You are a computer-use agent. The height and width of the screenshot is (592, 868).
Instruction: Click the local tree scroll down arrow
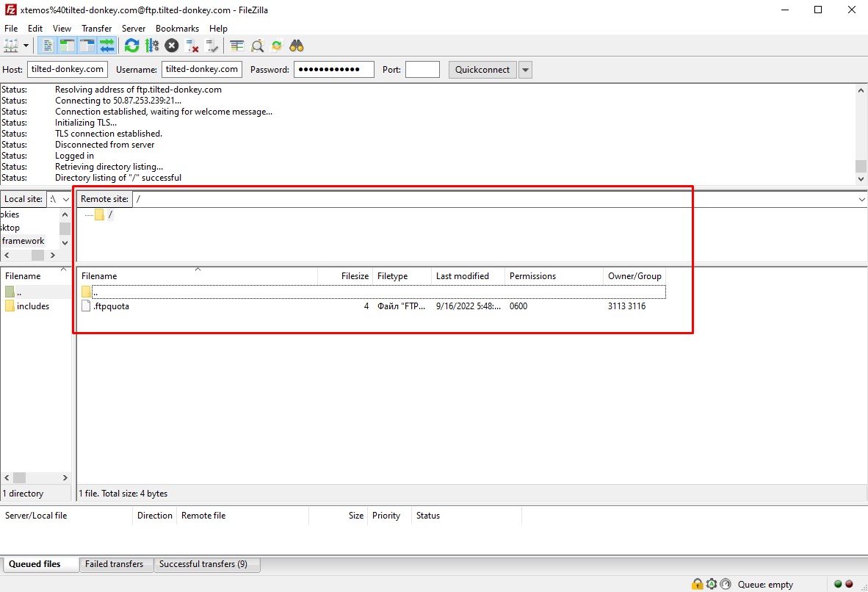65,242
